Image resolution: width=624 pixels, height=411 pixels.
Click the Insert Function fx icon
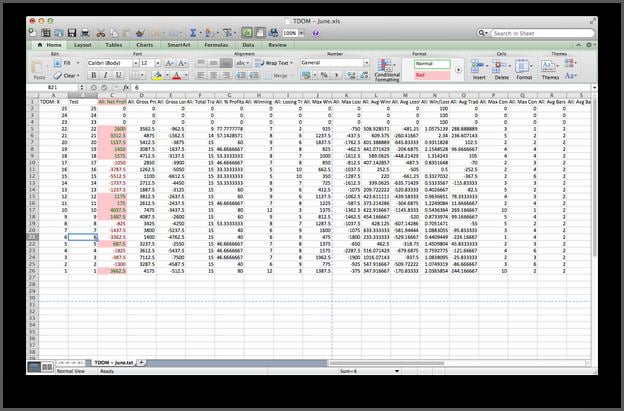pyautogui.click(x=126, y=87)
